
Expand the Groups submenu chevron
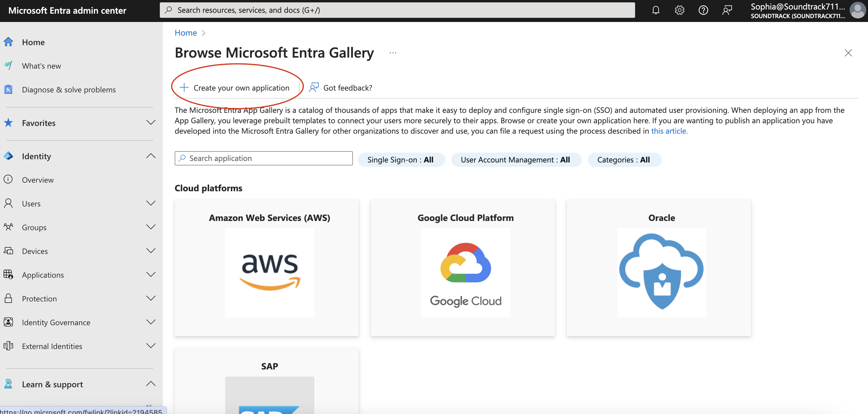tap(151, 227)
